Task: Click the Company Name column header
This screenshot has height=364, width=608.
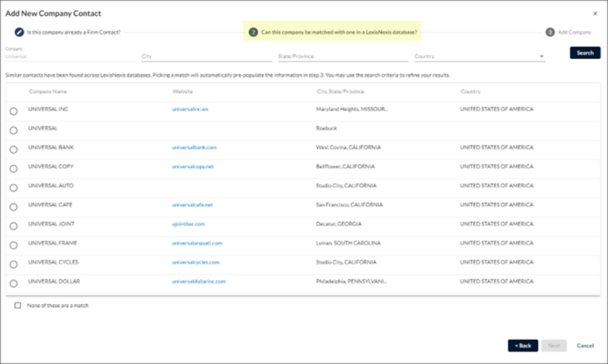Action: (48, 91)
